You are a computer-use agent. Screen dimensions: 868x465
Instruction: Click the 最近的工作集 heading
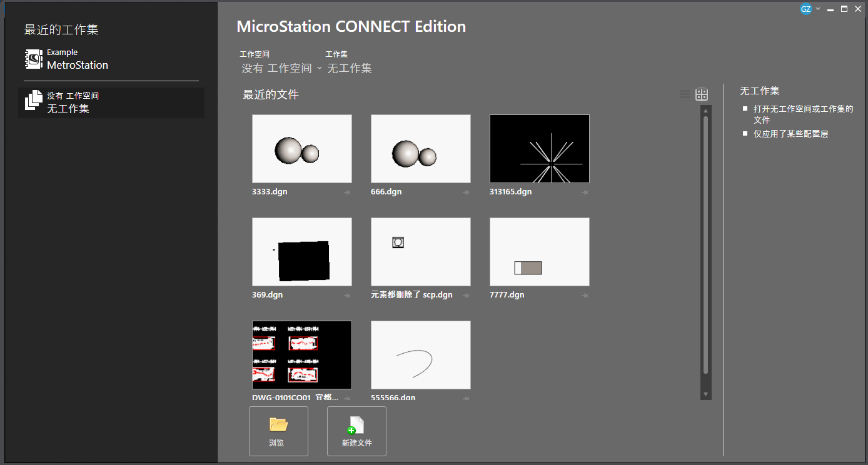coord(61,29)
